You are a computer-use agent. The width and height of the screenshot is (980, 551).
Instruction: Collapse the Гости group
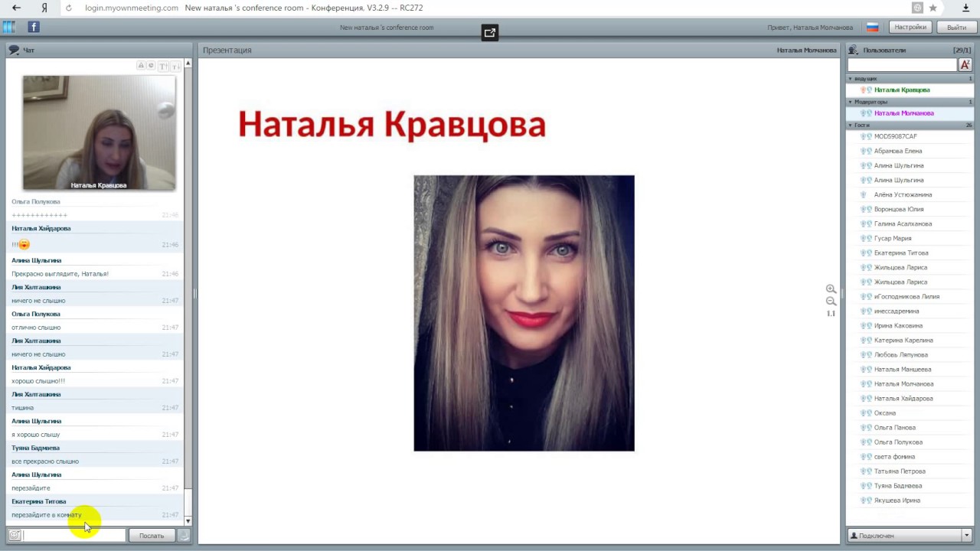(x=850, y=125)
